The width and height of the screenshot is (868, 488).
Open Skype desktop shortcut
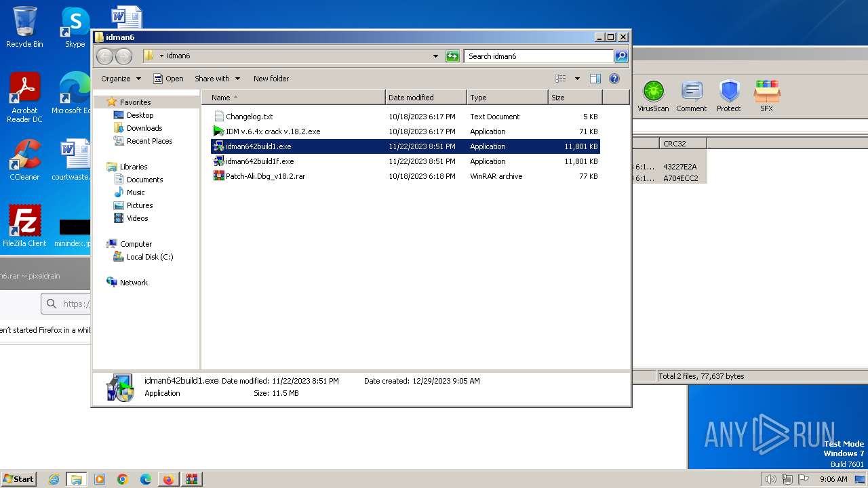tap(75, 27)
